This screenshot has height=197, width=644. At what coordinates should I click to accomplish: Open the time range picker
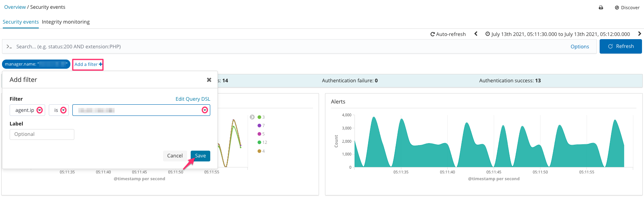click(x=557, y=34)
